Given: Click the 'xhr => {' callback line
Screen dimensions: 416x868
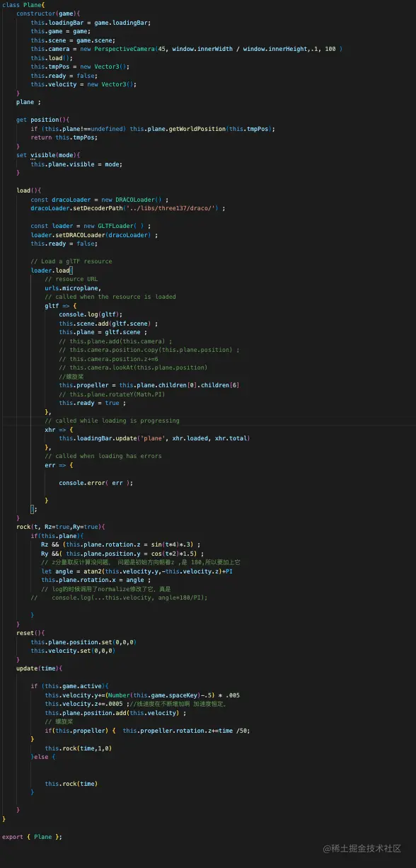Looking at the screenshot, I should 59,430.
